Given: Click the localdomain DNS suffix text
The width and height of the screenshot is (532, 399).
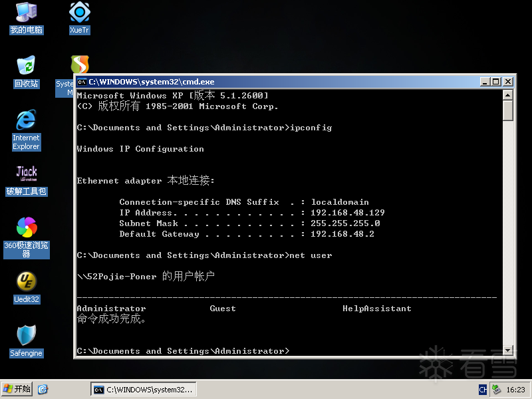Looking at the screenshot, I should 340,202.
